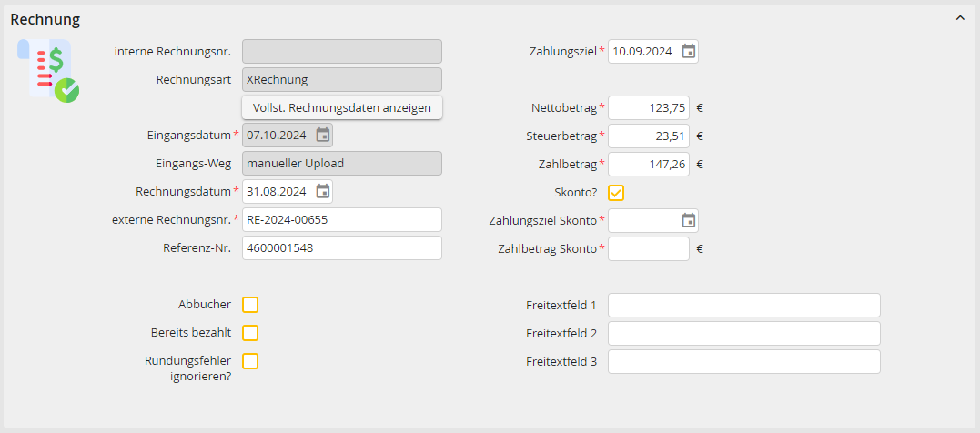
Task: Open the Zahlungsziel calendar picker
Action: (x=688, y=51)
